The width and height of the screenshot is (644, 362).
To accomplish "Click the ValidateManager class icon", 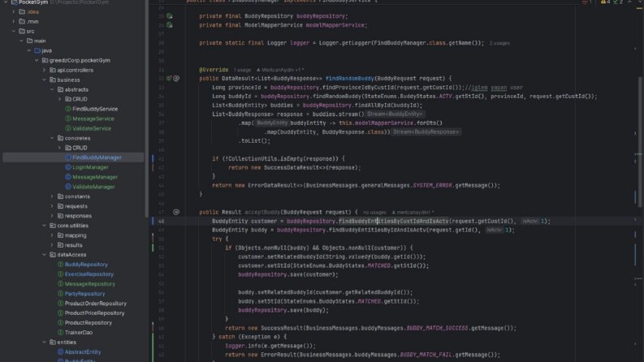I will point(68,187).
